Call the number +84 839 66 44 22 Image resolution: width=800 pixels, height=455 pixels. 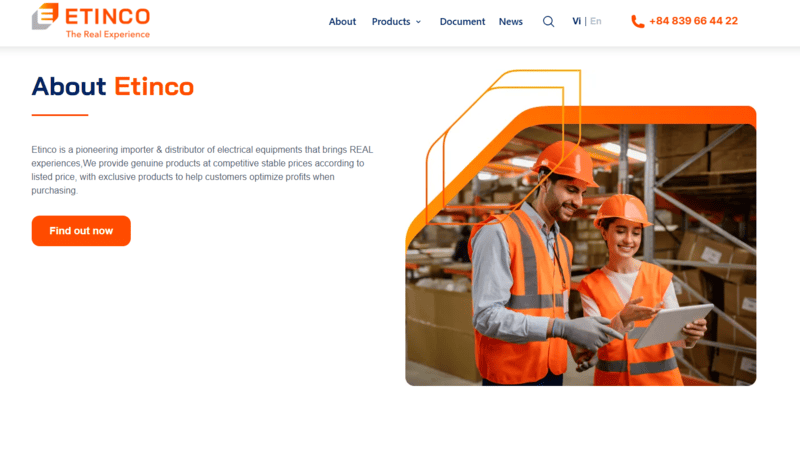(693, 21)
